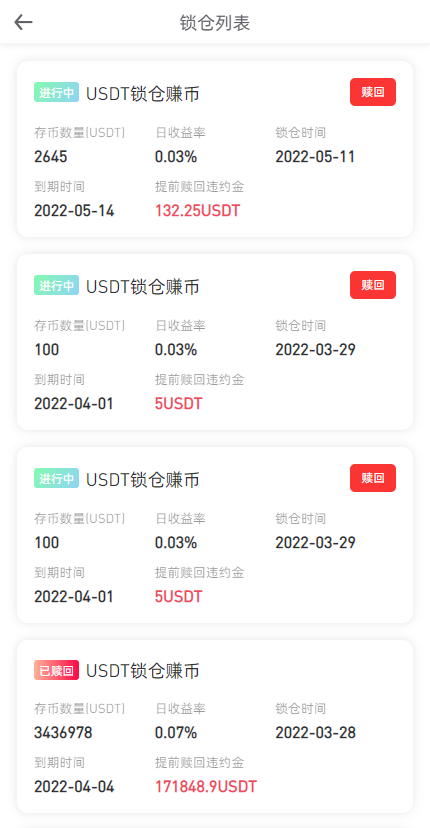This screenshot has width=430, height=828.
Task: Open USDT锁仓赚币 title beside 已赎回 badge
Action: [x=143, y=671]
